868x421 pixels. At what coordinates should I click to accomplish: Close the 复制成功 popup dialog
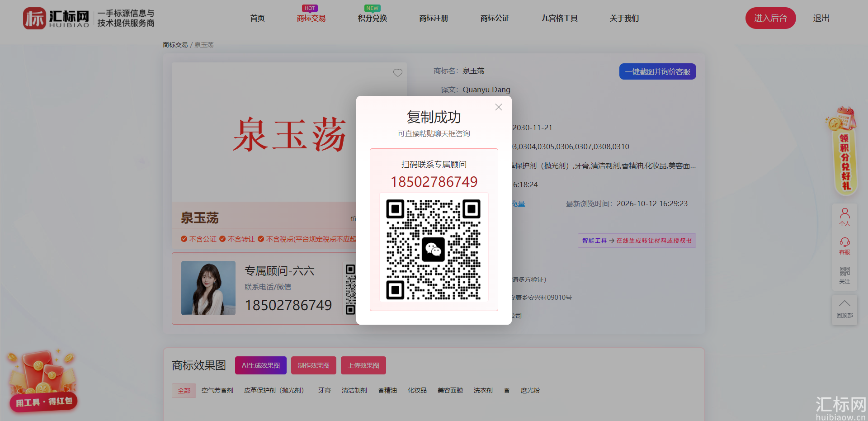pos(499,107)
